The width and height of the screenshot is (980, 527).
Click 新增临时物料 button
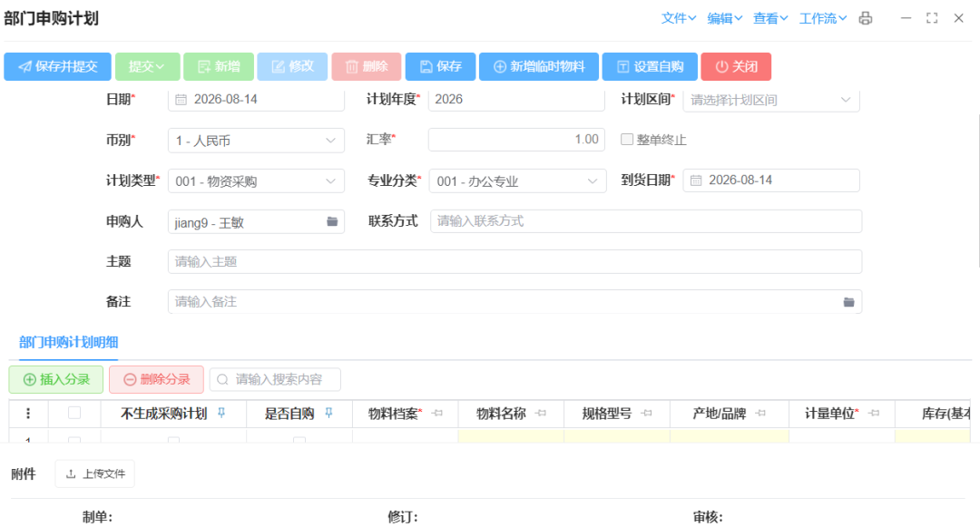click(539, 67)
